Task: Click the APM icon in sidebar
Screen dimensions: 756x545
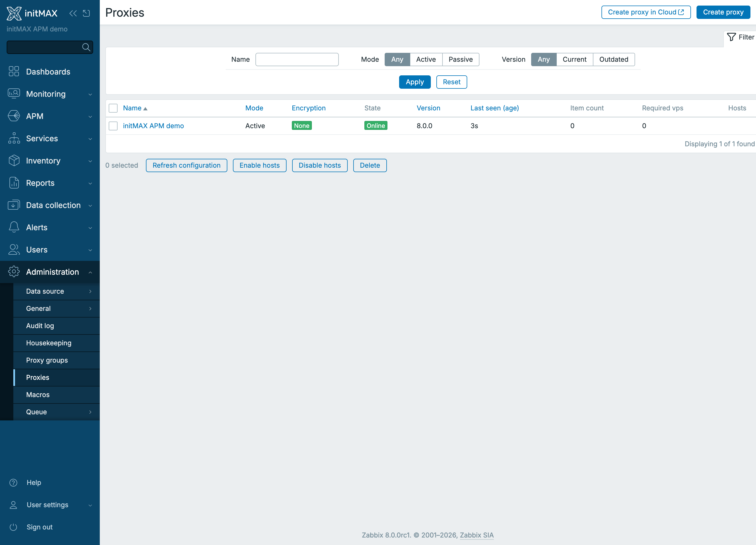Action: pos(14,116)
